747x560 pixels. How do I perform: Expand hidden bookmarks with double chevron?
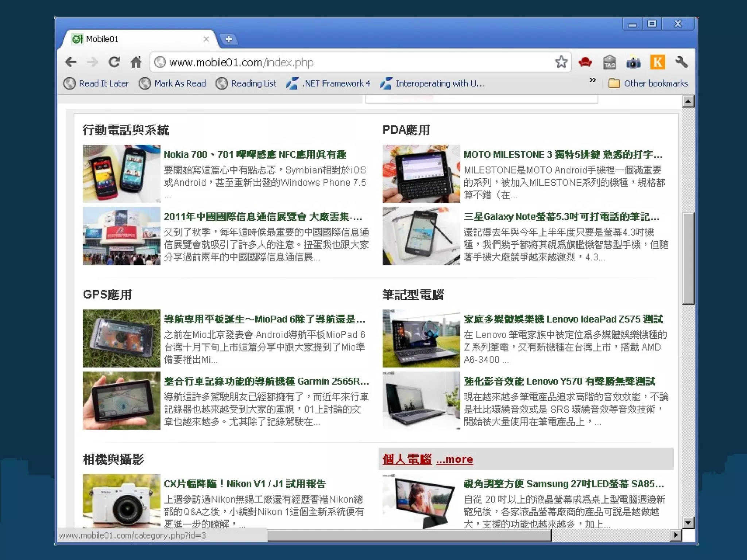[x=593, y=80]
